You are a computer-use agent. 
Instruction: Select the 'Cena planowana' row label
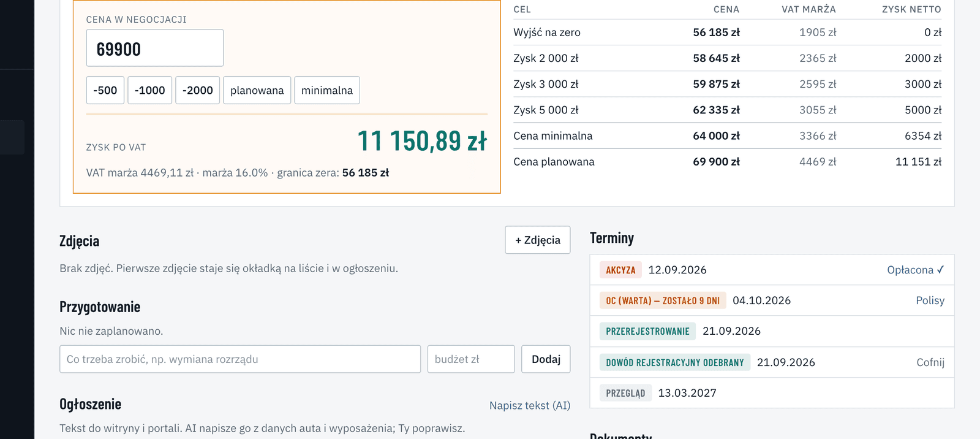coord(554,162)
